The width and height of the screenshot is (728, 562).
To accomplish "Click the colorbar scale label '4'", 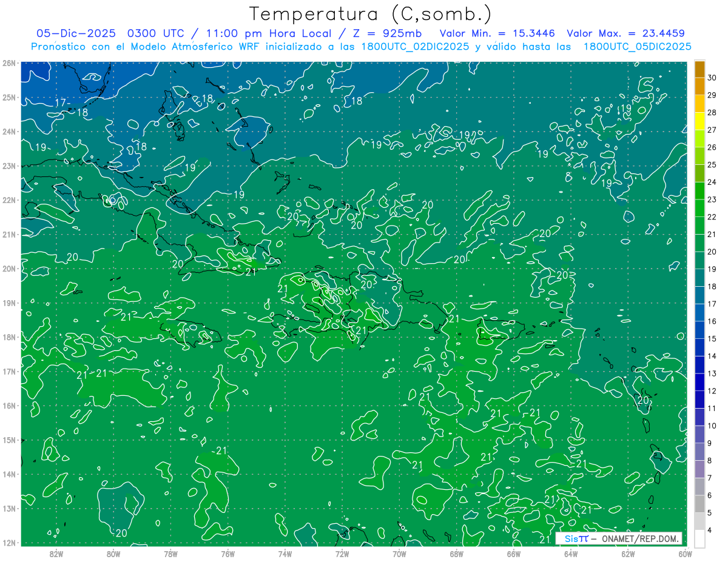I will (x=710, y=530).
